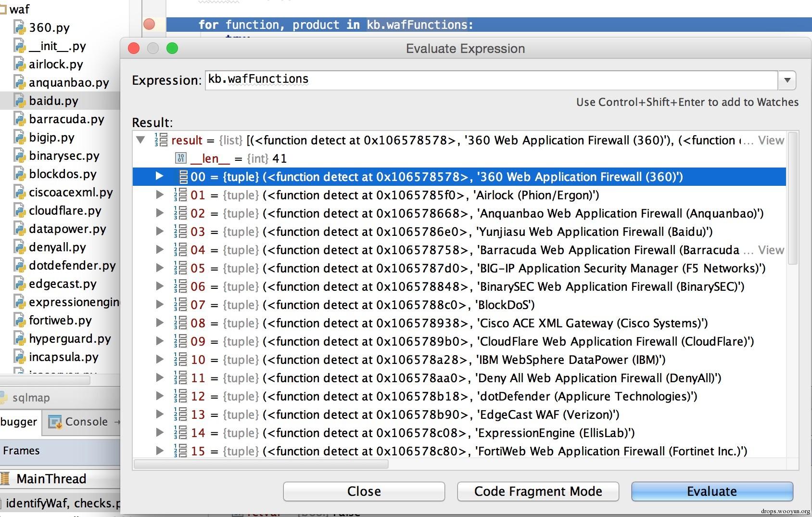Expand tuple 13 EdgeCast WAF entry
Image resolution: width=812 pixels, height=517 pixels.
[160, 414]
